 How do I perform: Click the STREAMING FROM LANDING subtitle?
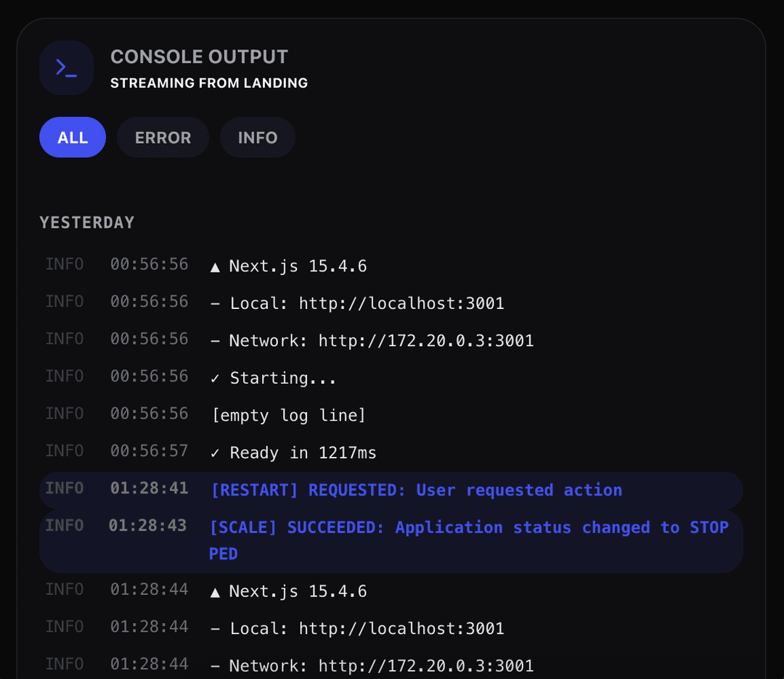pos(209,83)
